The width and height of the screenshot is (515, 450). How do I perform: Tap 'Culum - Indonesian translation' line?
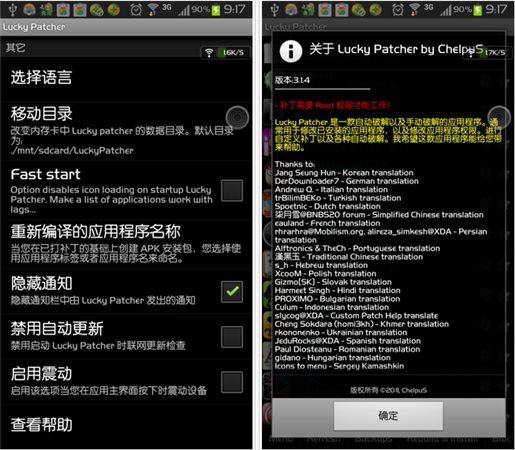(332, 307)
